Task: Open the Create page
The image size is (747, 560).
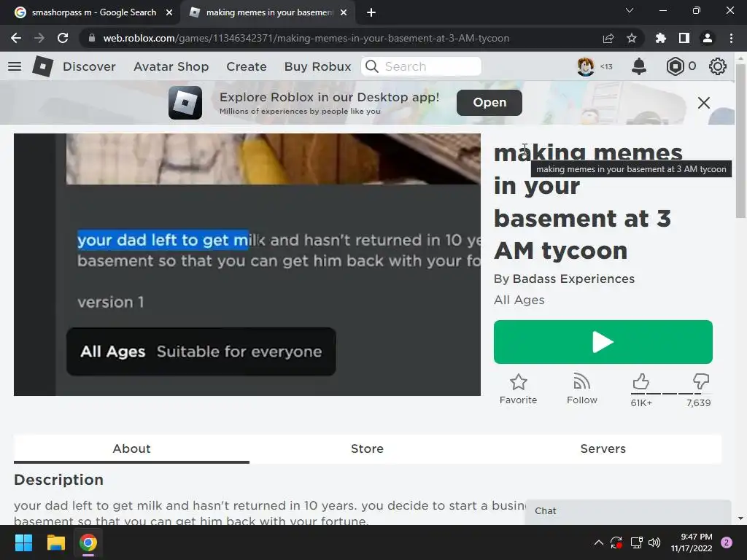Action: click(247, 66)
